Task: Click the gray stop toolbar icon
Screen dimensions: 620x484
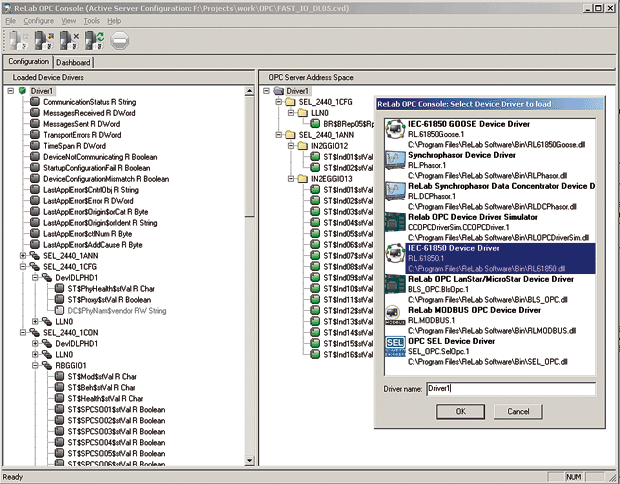Action: click(119, 41)
